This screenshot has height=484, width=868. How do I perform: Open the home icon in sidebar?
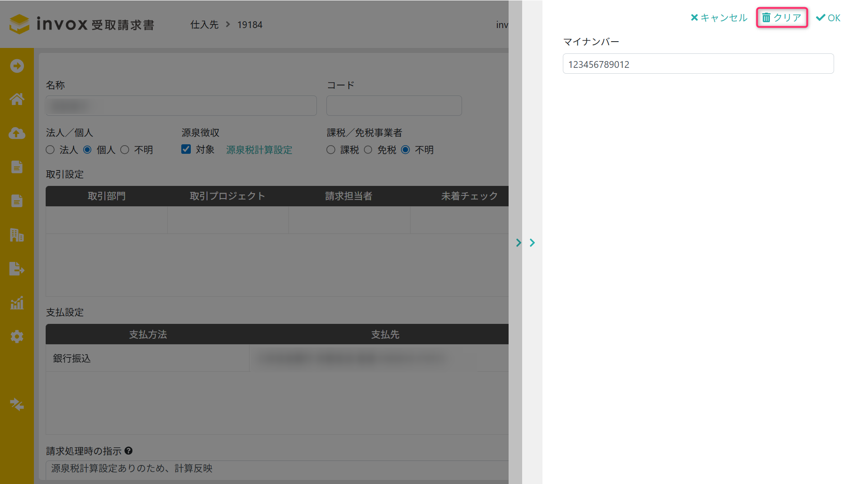(x=17, y=100)
